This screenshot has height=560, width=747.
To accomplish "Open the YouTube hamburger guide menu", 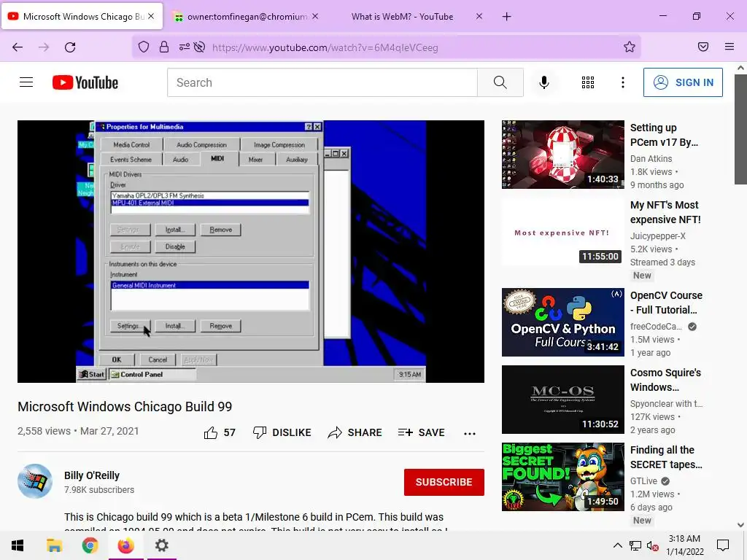I will 26,82.
